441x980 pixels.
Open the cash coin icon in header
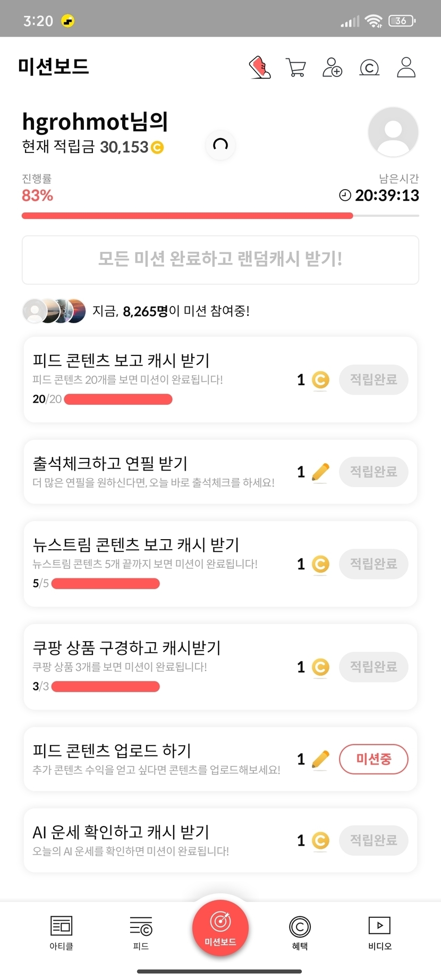(369, 67)
